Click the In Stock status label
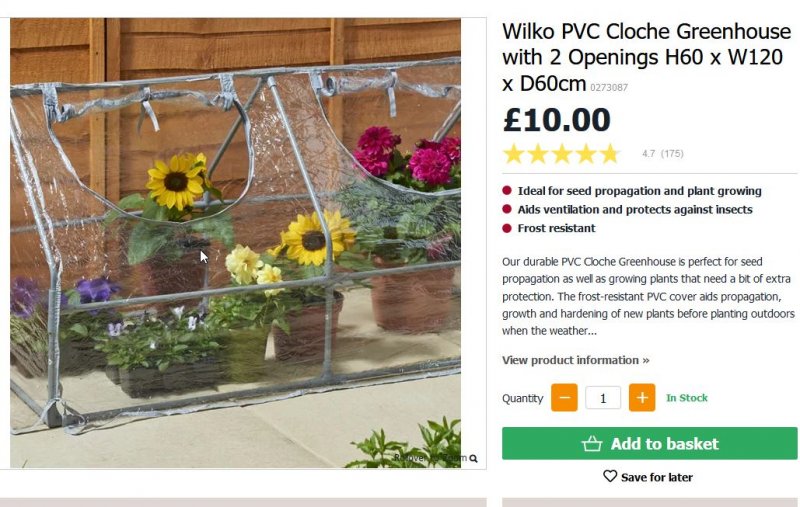Screen dimensions: 800x507 (x=687, y=398)
